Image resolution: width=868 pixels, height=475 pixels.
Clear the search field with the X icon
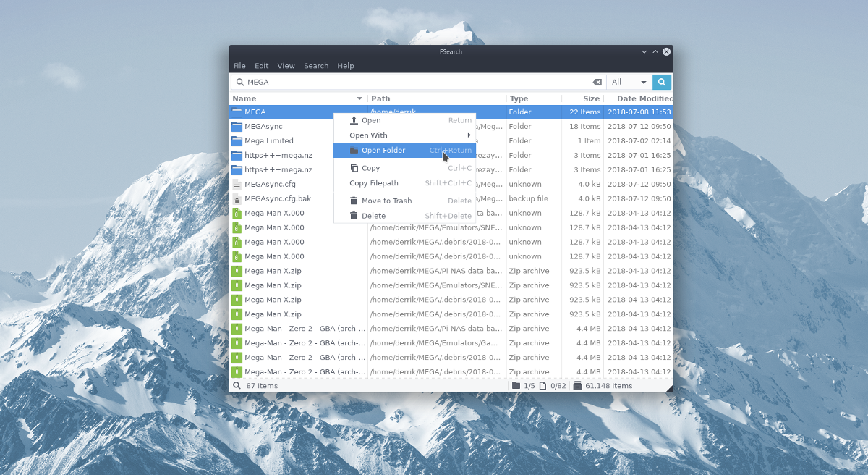pyautogui.click(x=597, y=82)
